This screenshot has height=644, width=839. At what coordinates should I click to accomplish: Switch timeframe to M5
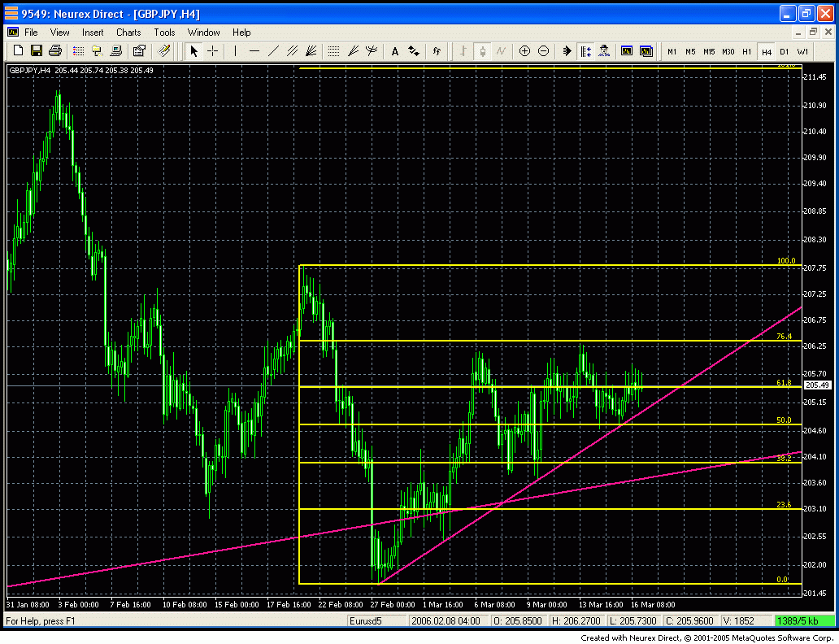(691, 51)
